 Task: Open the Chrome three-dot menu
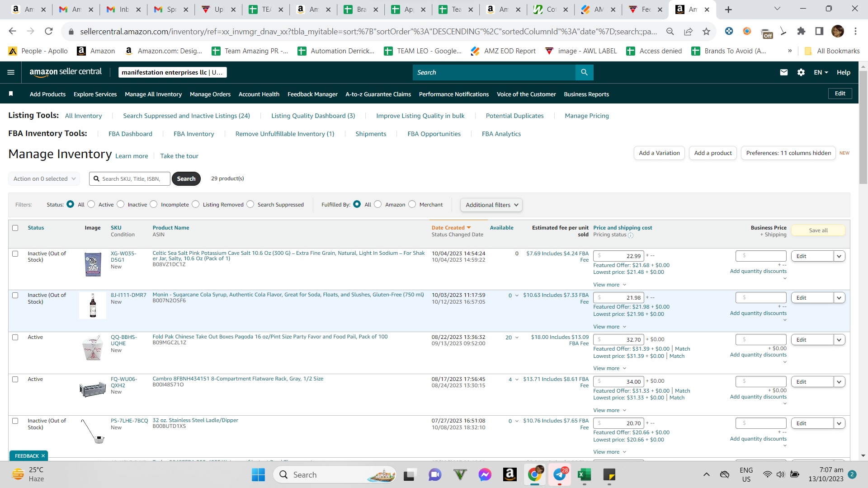point(855,31)
